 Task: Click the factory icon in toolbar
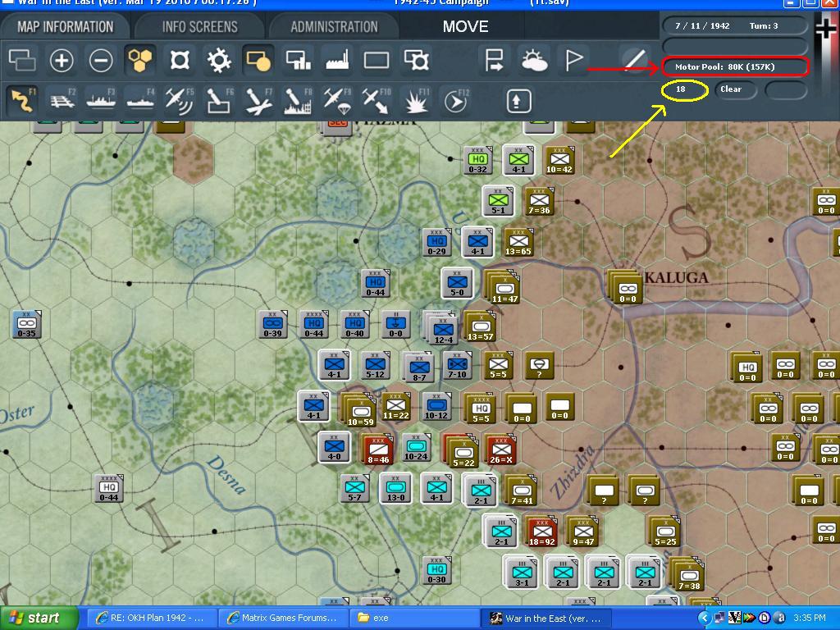click(337, 60)
